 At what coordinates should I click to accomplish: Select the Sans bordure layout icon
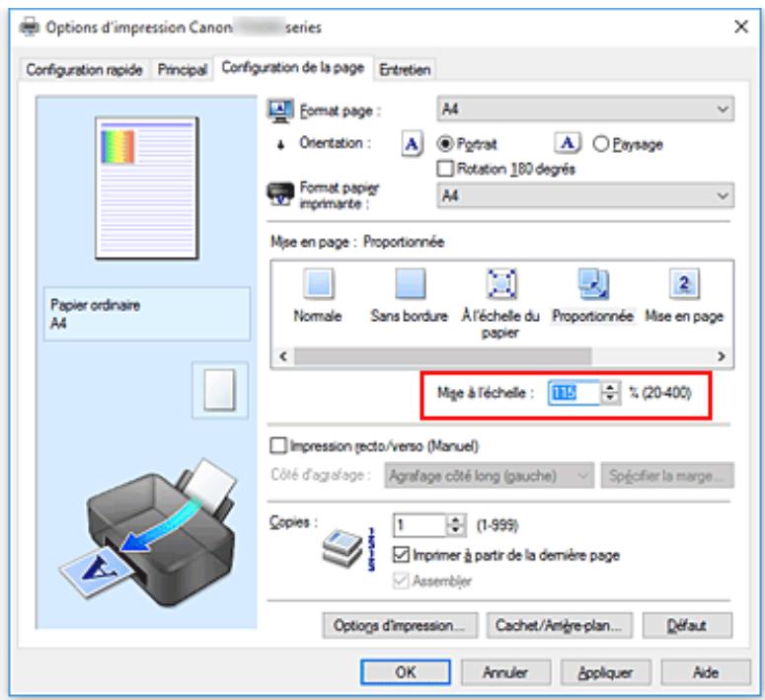tap(410, 283)
